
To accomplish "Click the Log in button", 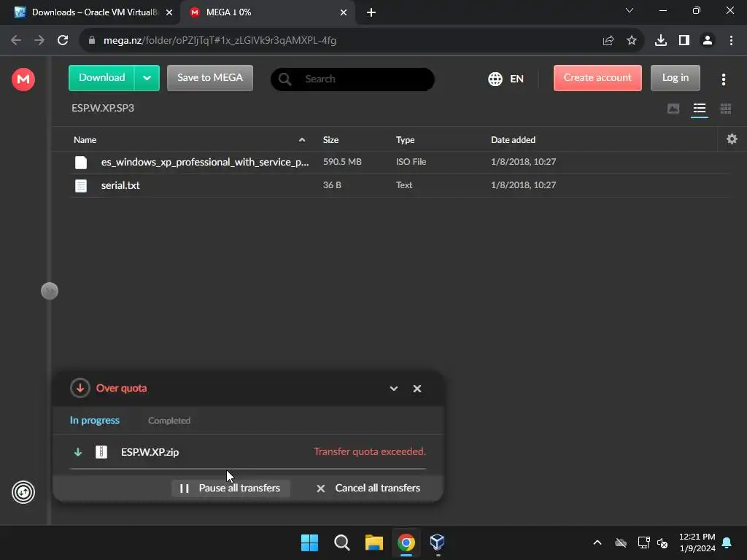I will [675, 78].
